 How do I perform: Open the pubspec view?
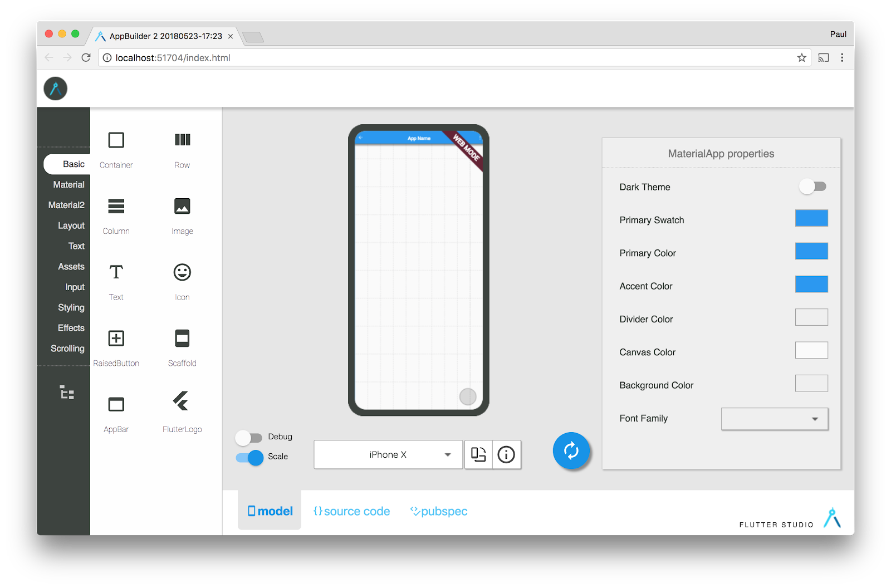[438, 511]
